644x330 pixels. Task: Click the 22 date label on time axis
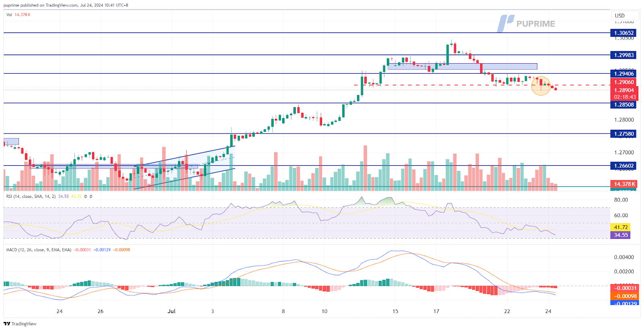(x=507, y=311)
